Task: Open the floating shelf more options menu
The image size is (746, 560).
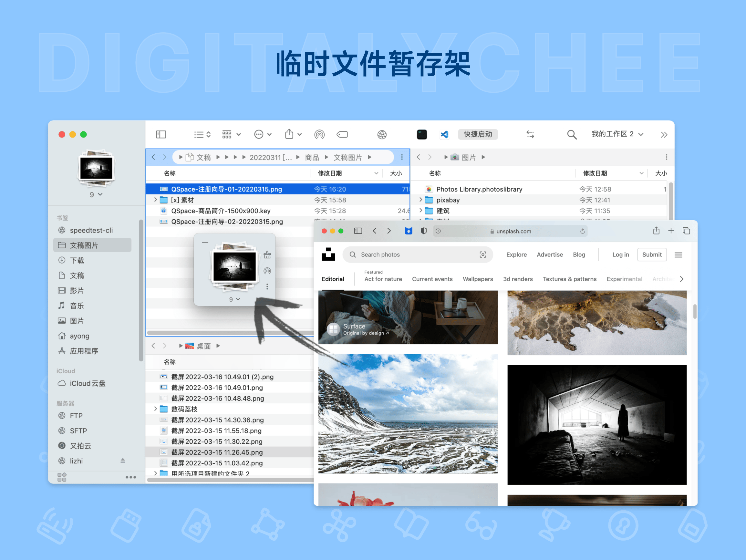Action: [x=267, y=286]
